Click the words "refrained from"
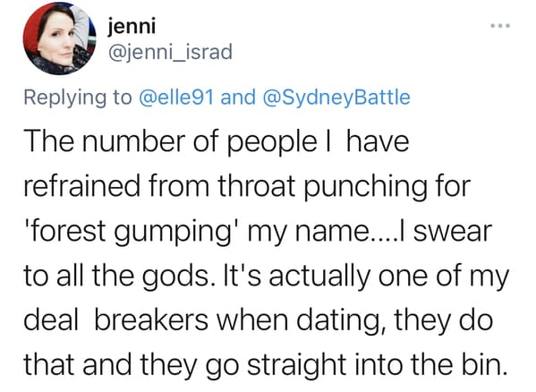This screenshot has height=392, width=536. pyautogui.click(x=116, y=186)
